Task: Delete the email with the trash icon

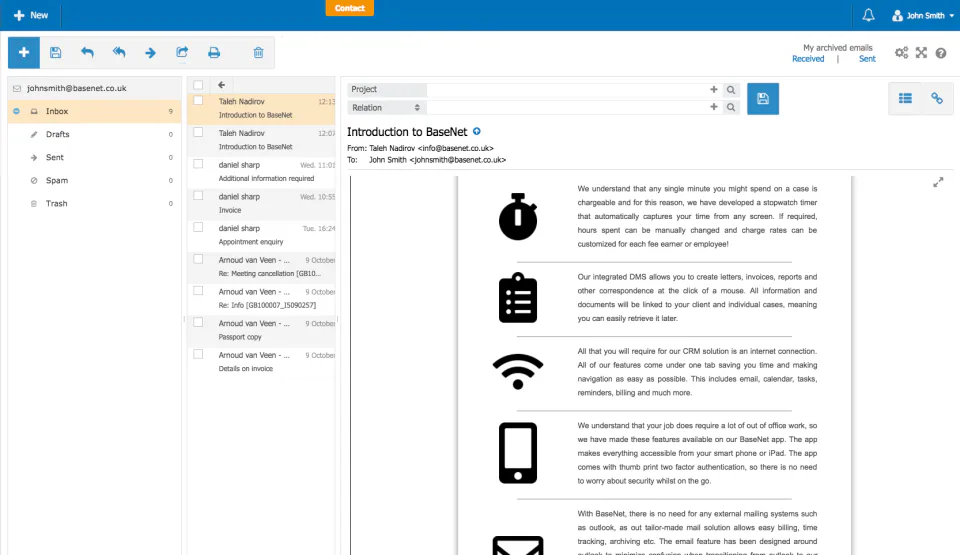Action: coord(258,53)
